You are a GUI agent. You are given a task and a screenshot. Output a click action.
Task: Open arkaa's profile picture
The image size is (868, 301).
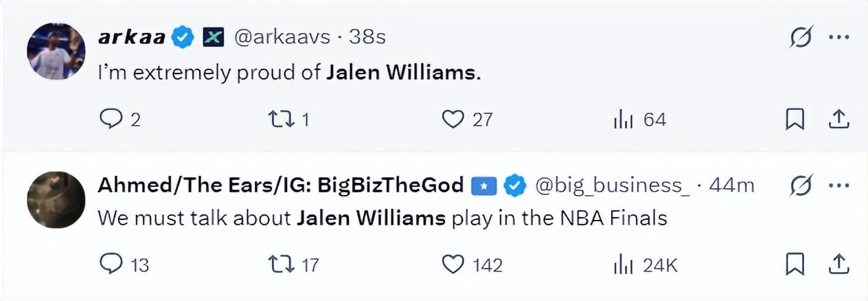[56, 51]
